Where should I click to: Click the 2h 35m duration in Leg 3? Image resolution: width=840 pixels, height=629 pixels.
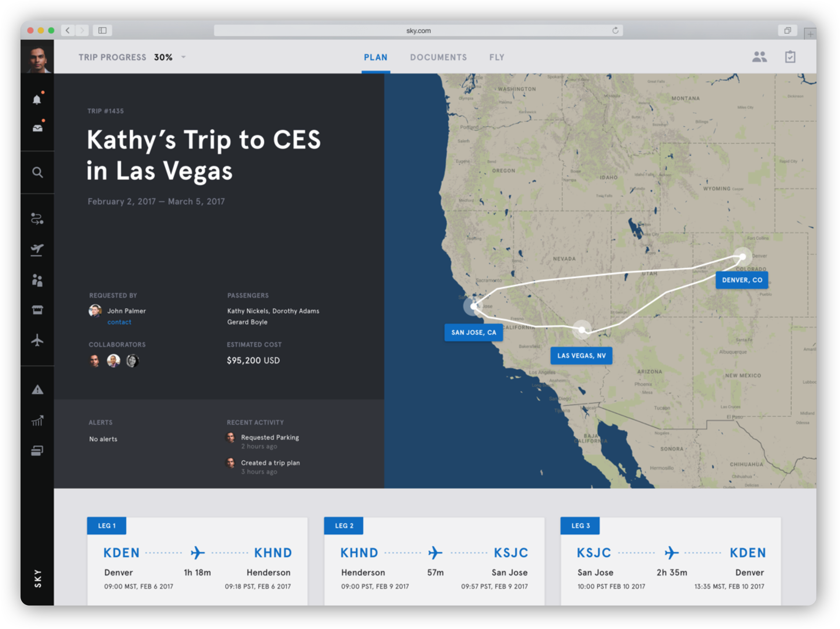point(672,572)
